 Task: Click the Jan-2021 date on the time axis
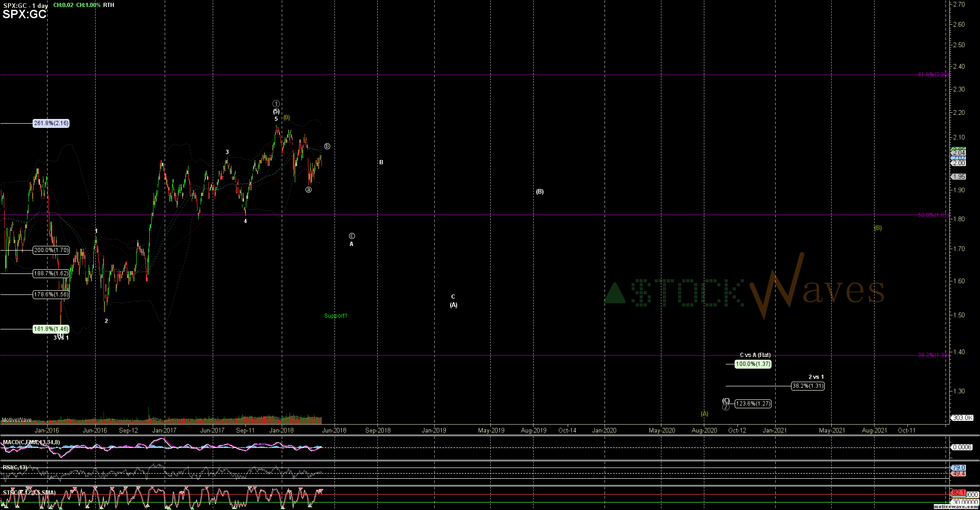click(775, 431)
